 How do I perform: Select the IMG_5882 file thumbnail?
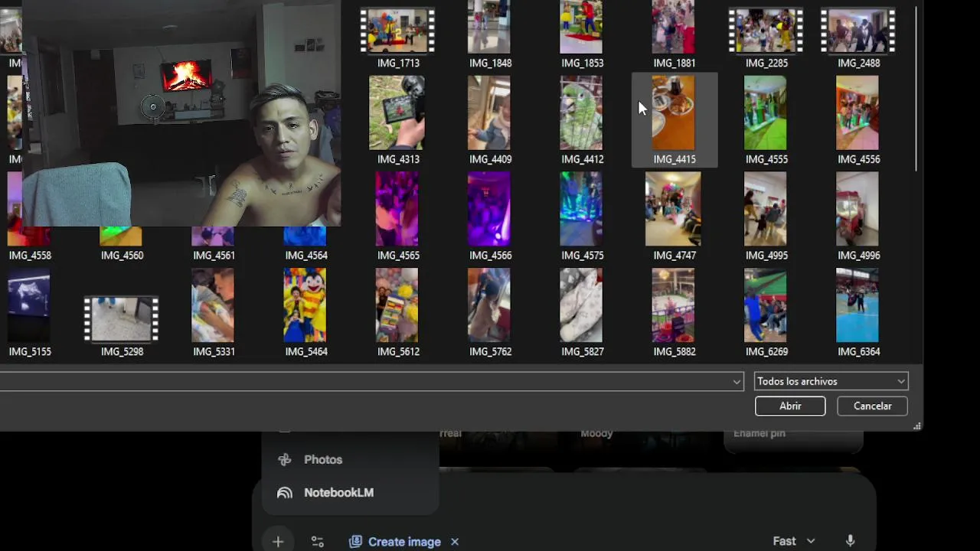point(673,305)
